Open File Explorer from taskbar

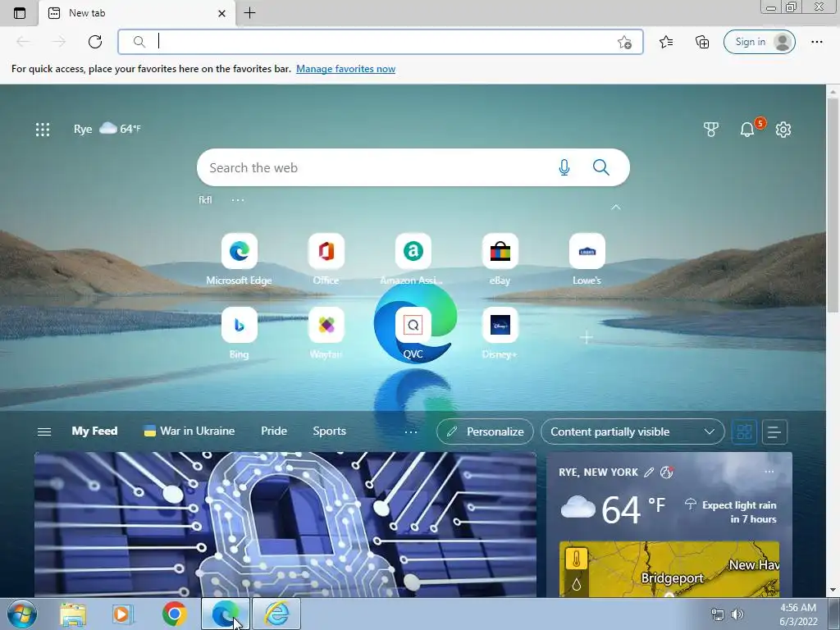[x=73, y=614]
